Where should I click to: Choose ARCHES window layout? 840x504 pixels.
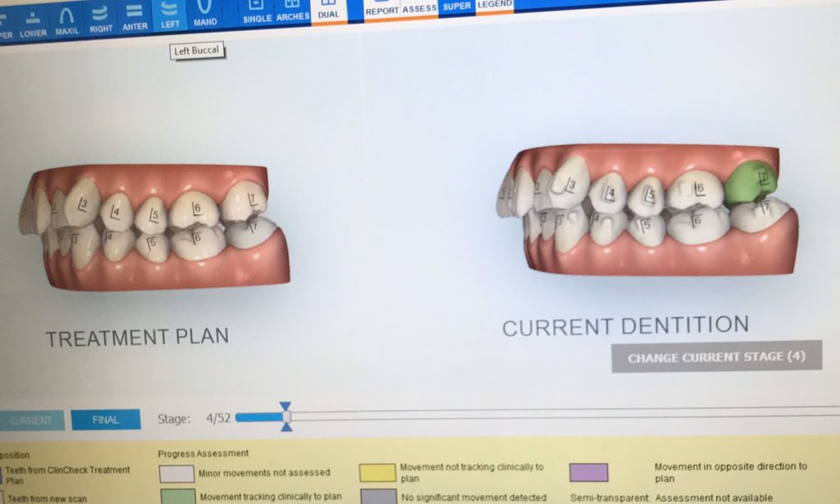point(293,11)
